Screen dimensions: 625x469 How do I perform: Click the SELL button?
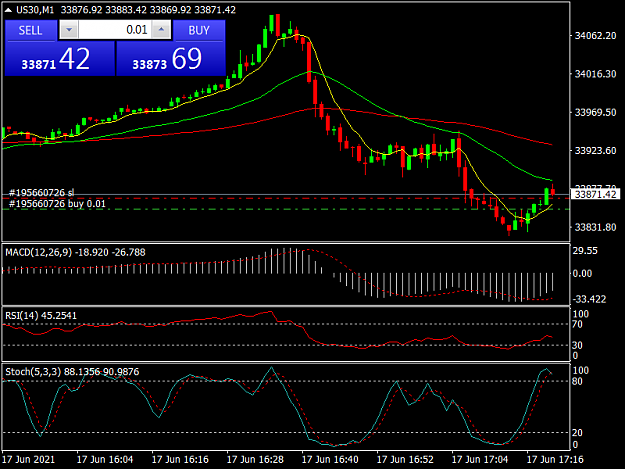coord(31,31)
